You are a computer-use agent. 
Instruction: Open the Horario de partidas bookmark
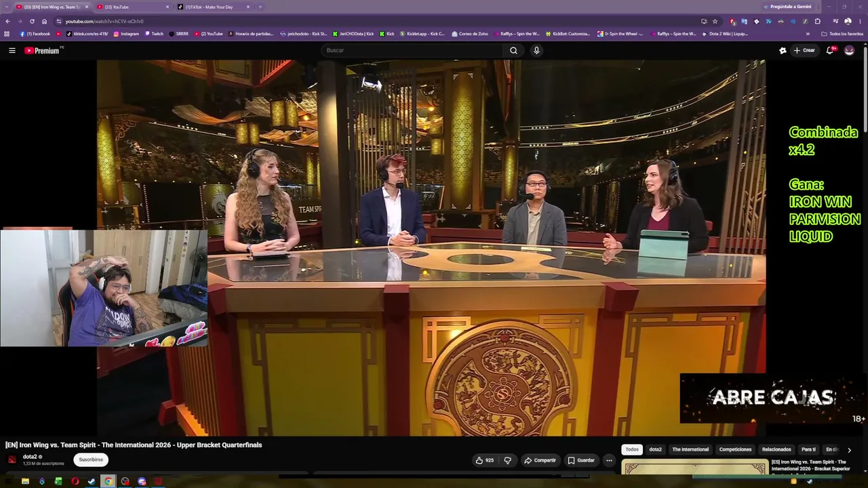(250, 33)
